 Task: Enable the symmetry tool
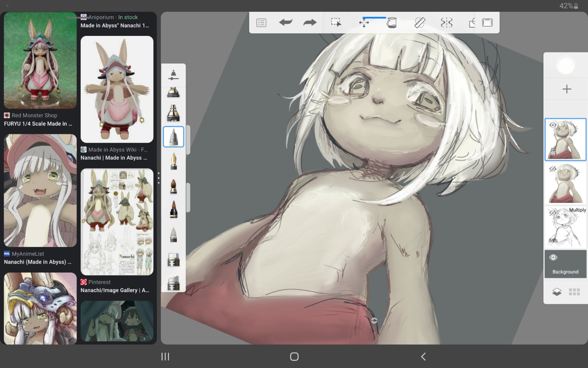point(447,23)
